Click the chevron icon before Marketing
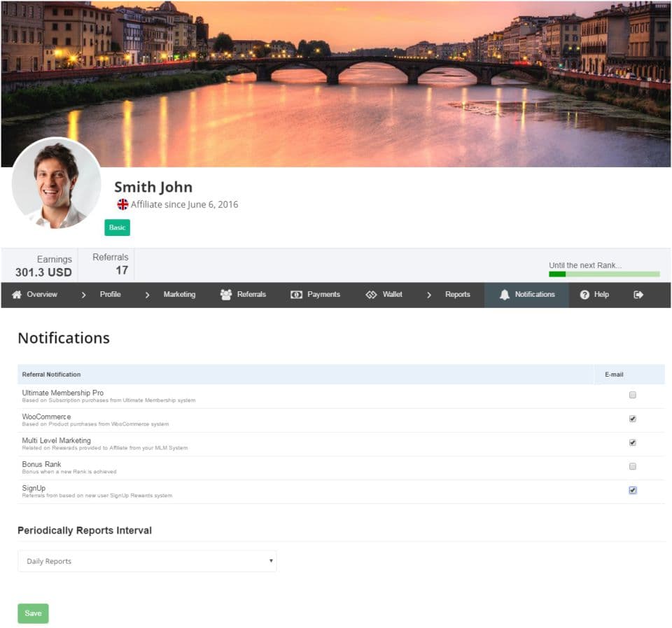The width and height of the screenshot is (672, 628). tap(148, 295)
